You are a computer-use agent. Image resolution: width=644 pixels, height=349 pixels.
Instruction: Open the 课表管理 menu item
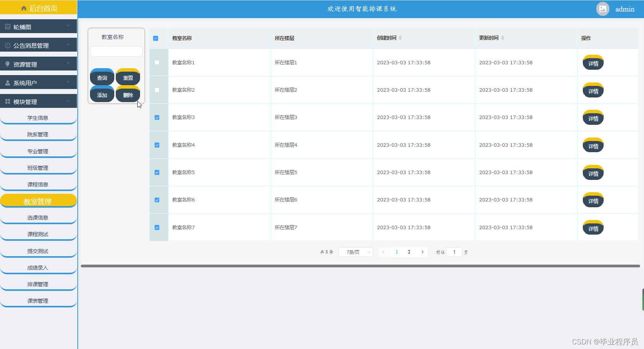pos(38,300)
